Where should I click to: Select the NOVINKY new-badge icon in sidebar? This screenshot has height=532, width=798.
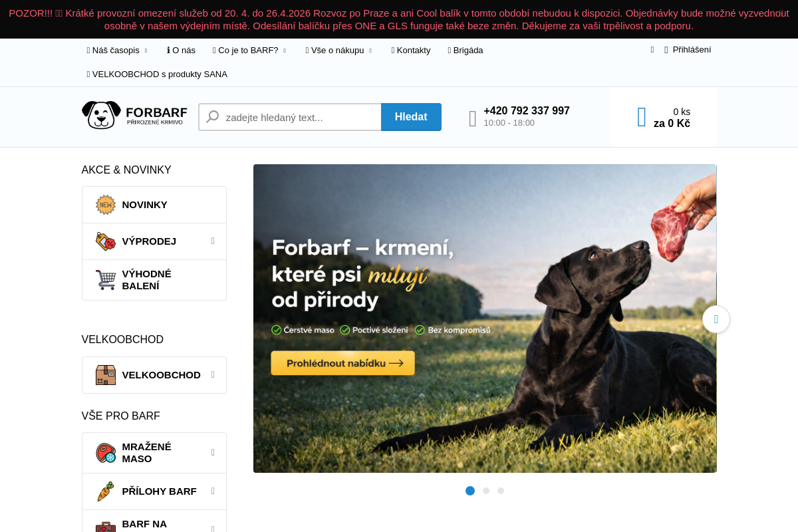pos(105,204)
